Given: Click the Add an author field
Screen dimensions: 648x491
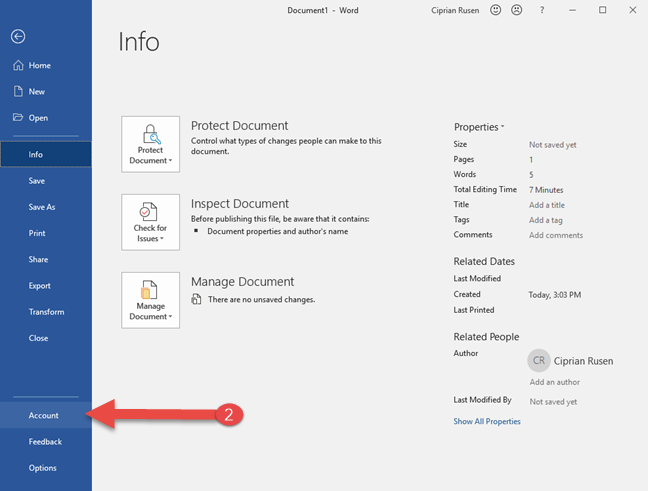Looking at the screenshot, I should [x=555, y=382].
